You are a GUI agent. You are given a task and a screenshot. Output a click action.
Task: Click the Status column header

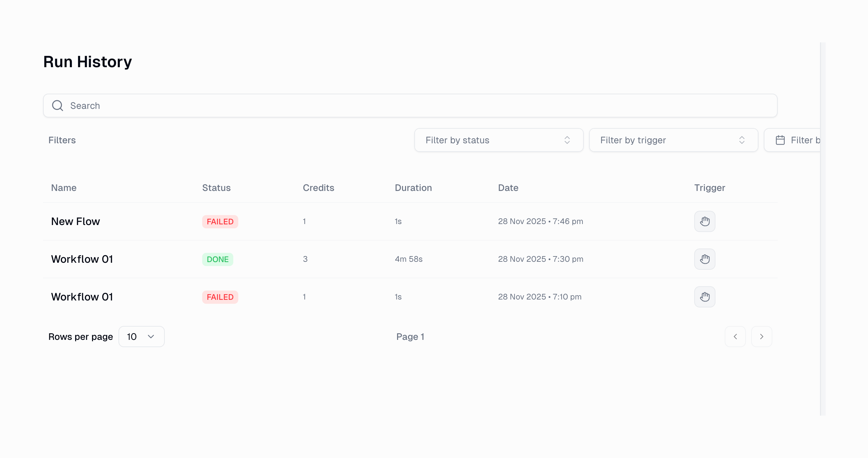[216, 188]
